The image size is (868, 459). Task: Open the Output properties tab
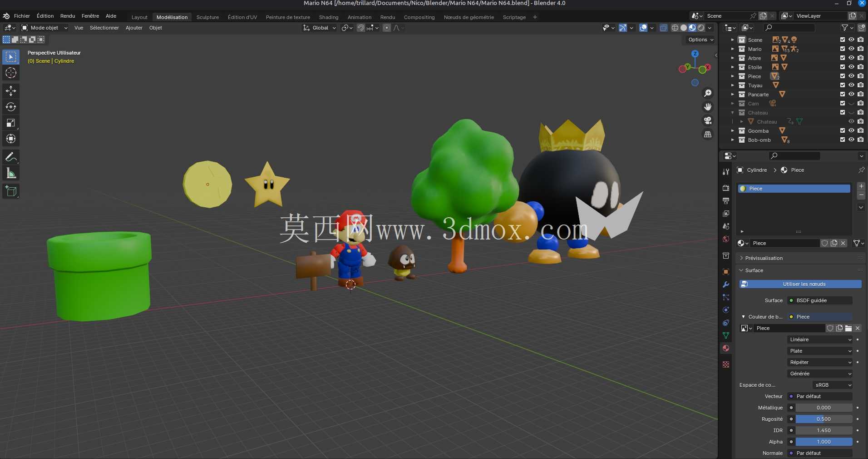pos(726,201)
